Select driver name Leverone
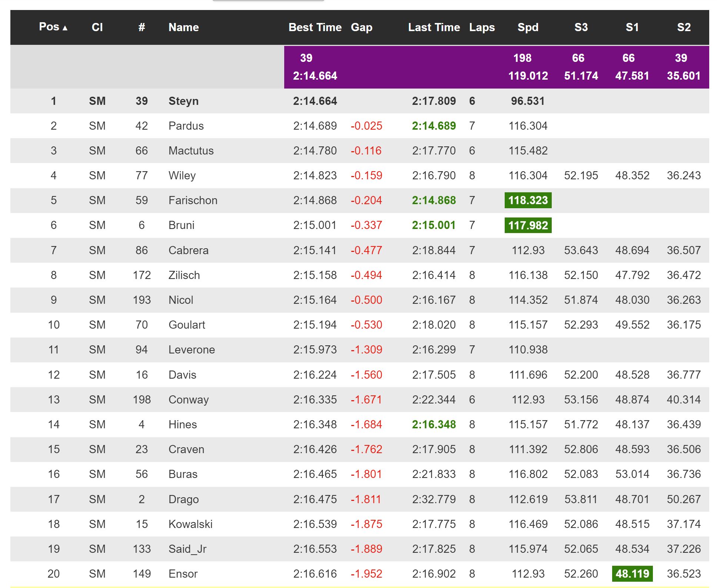Image resolution: width=717 pixels, height=588 pixels. [192, 350]
